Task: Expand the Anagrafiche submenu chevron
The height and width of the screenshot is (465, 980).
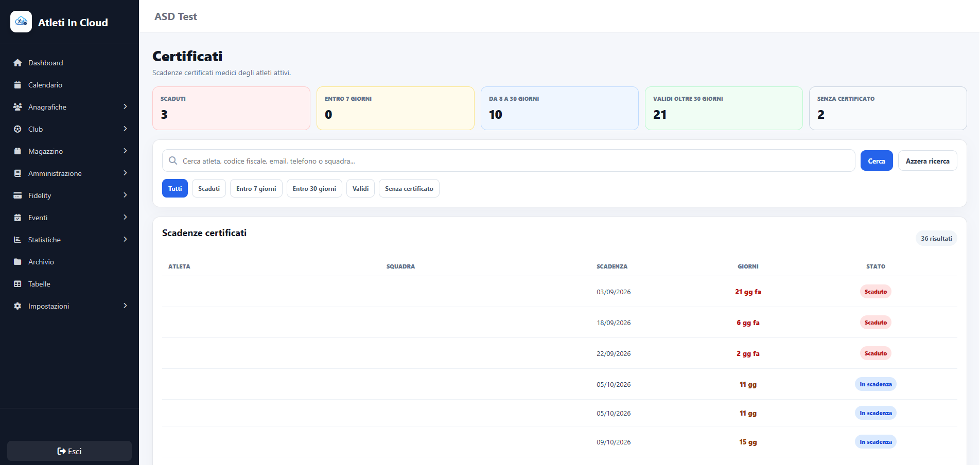Action: (x=125, y=106)
